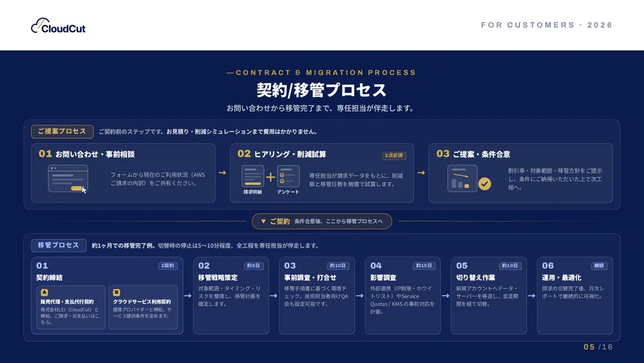The height and width of the screenshot is (363, 644).
Task: Click the 事前調査・打合せ step title
Action: tap(310, 278)
